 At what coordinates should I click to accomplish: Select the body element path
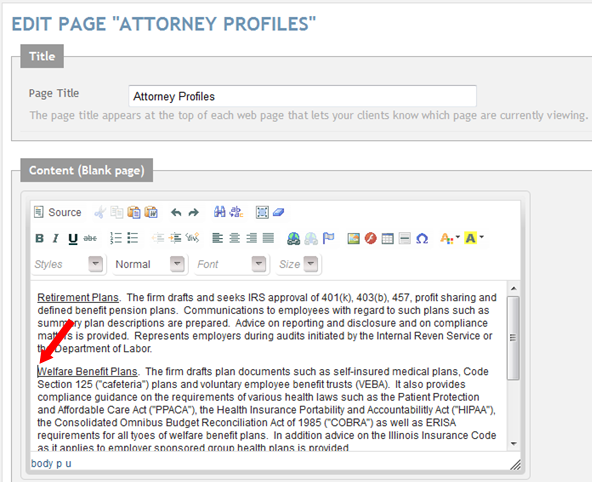tap(42, 463)
